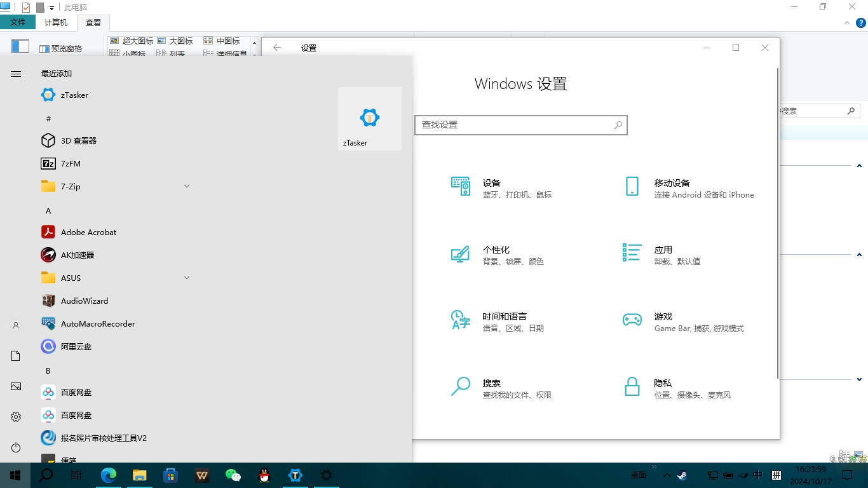Click the magnifier icon in 查找设置 box
The image size is (868, 488).
[x=618, y=125]
